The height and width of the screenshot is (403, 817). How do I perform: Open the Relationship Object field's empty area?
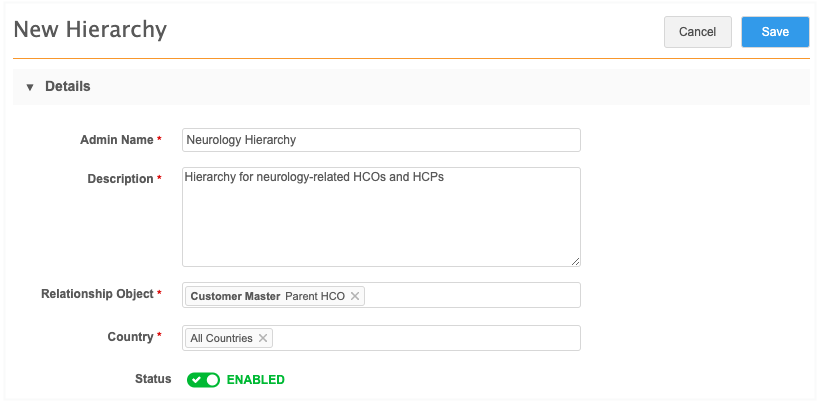(x=470, y=296)
